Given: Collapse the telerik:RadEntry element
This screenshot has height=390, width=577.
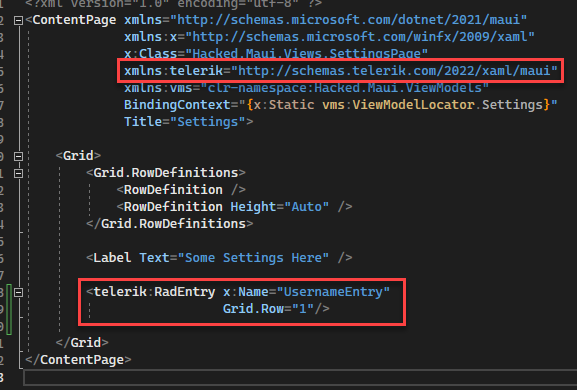Looking at the screenshot, I should click(x=18, y=292).
